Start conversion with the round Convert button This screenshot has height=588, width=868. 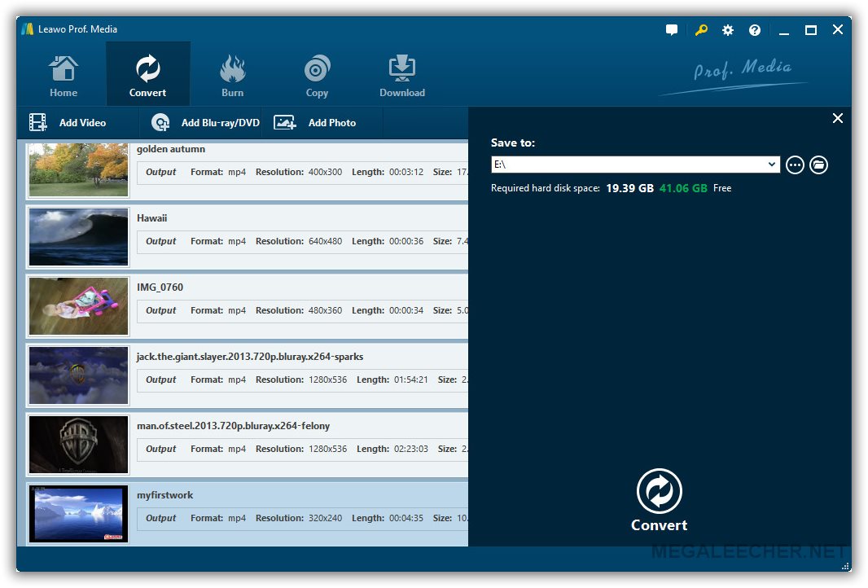[660, 491]
